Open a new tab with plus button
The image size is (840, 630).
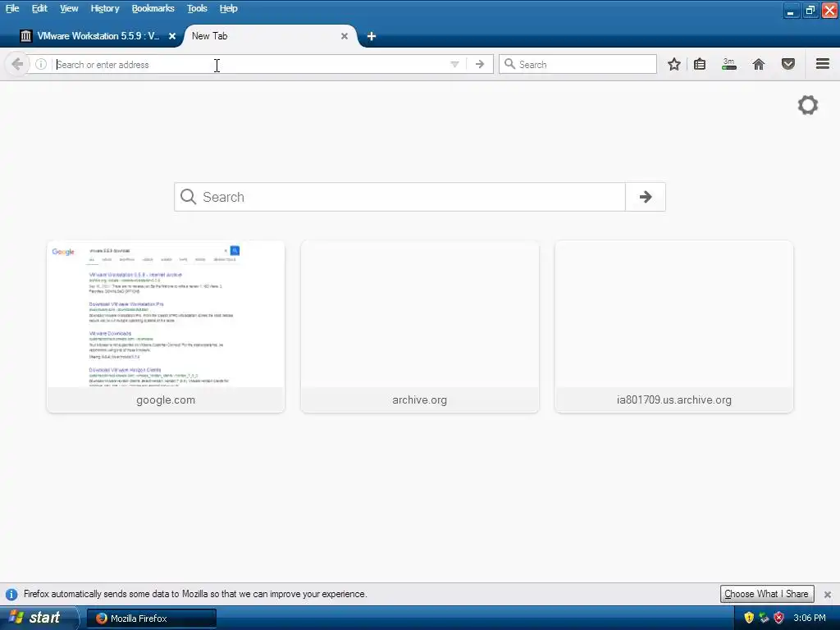point(372,36)
